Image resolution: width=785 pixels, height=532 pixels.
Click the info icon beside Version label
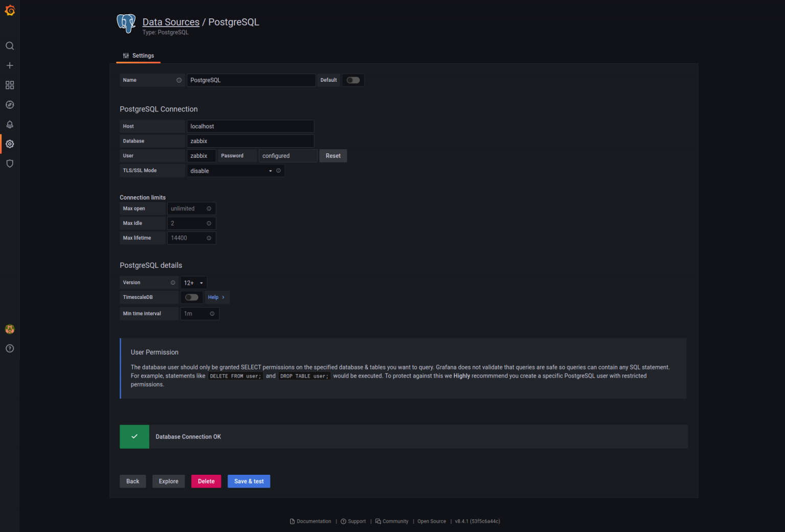[x=173, y=283]
